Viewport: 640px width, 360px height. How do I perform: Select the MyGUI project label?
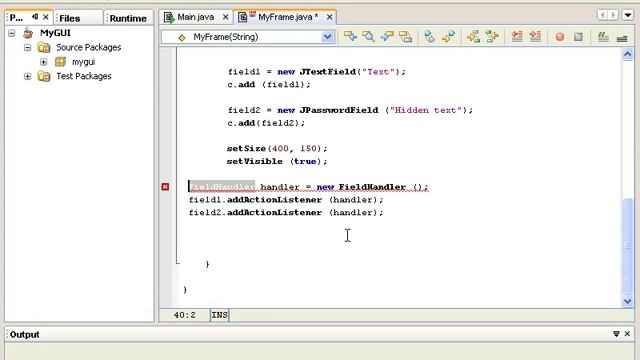click(55, 33)
